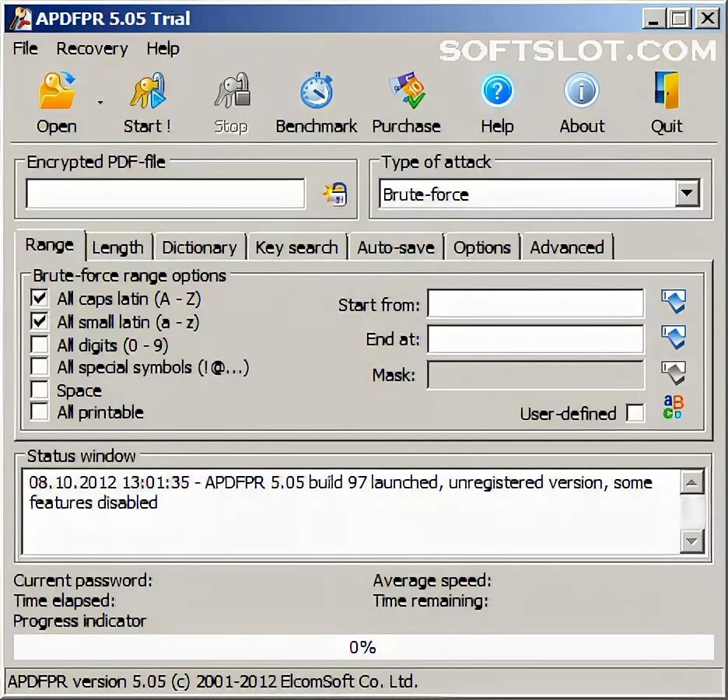Viewport: 728px width, 700px height.
Task: Click the Start ! toolbar label
Action: point(148,126)
